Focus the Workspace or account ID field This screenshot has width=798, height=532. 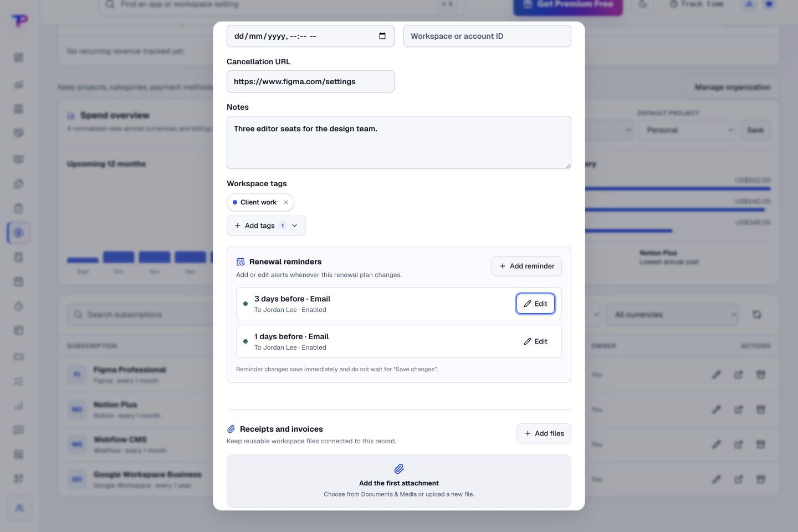(487, 36)
